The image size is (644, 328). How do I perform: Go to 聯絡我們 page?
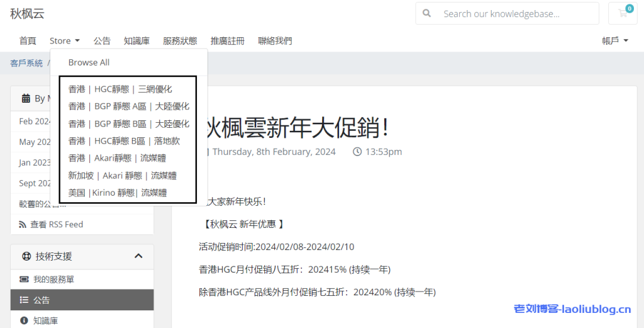click(275, 41)
